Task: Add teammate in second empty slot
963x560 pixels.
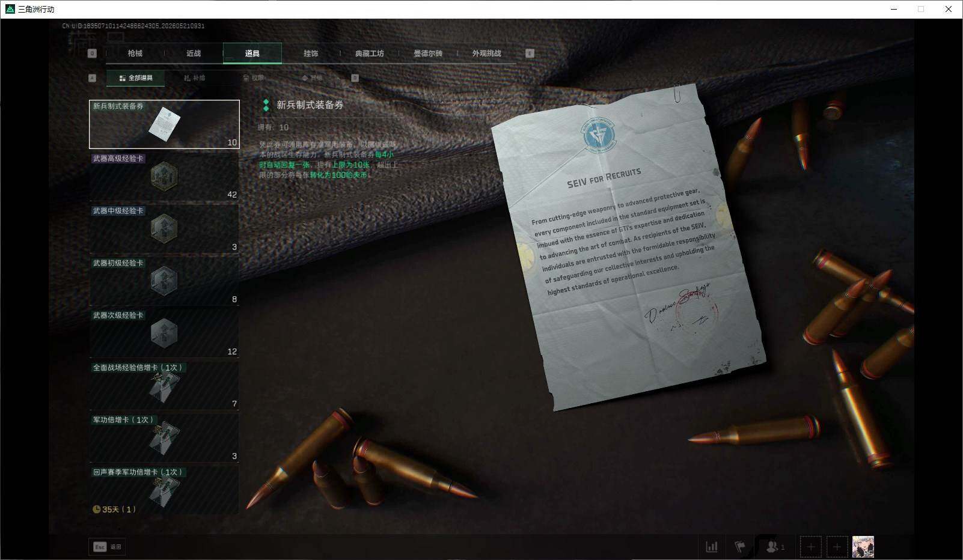Action: [x=837, y=547]
